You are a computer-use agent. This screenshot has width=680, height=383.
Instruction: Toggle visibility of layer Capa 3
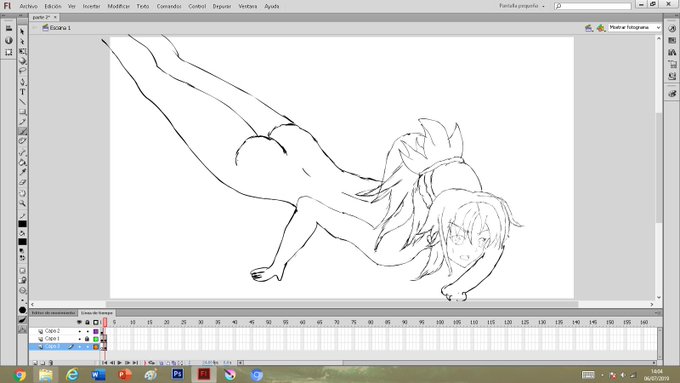click(79, 347)
